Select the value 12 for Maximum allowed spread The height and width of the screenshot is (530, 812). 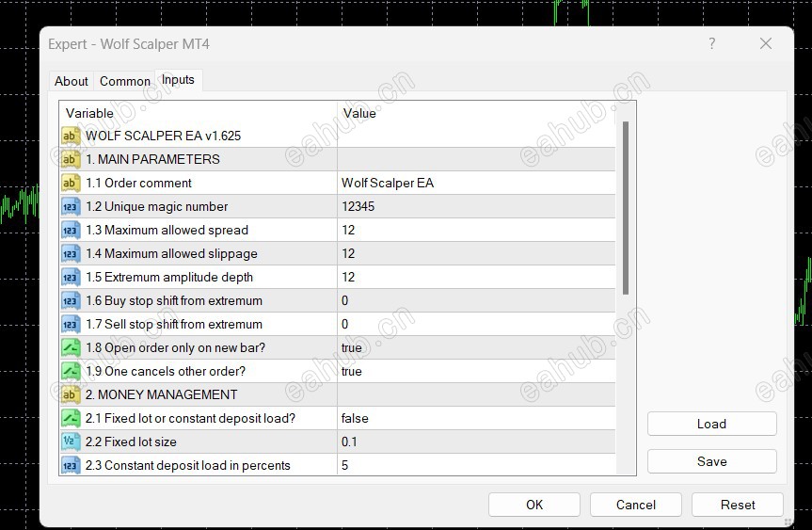click(348, 230)
